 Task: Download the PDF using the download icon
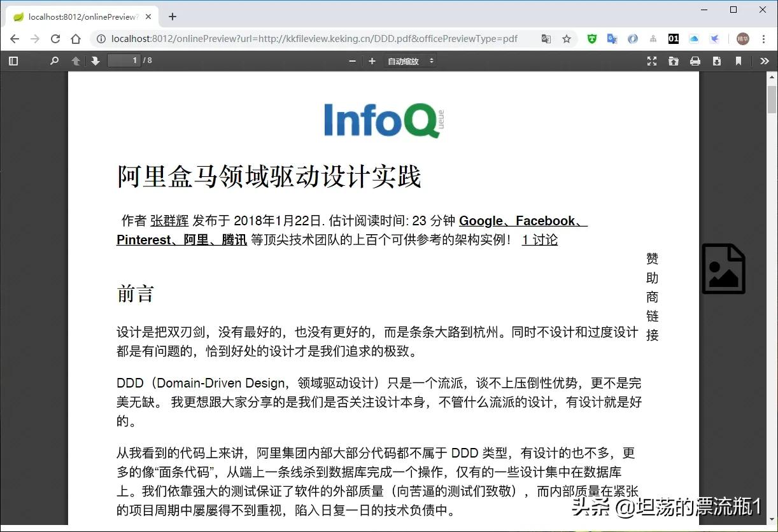tap(717, 60)
